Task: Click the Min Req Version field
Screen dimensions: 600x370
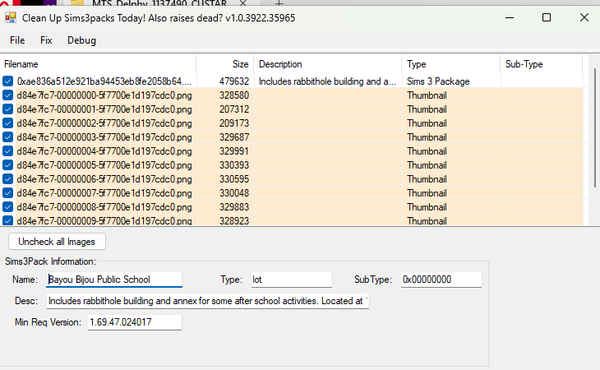Action: pyautogui.click(x=134, y=322)
